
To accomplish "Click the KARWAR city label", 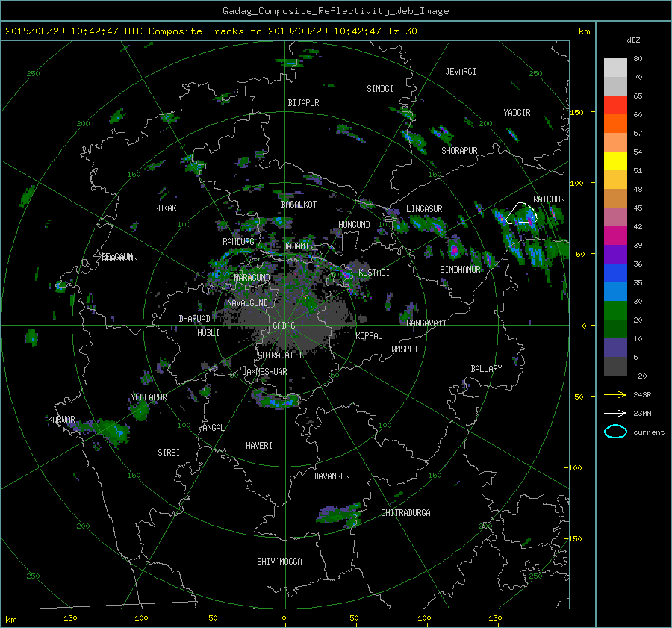I will (x=61, y=419).
